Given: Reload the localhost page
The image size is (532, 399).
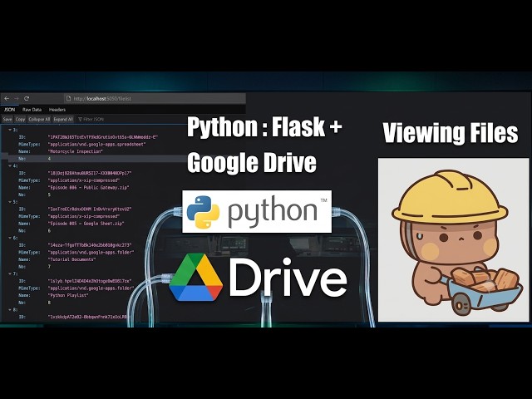Looking at the screenshot, I should click(x=27, y=98).
